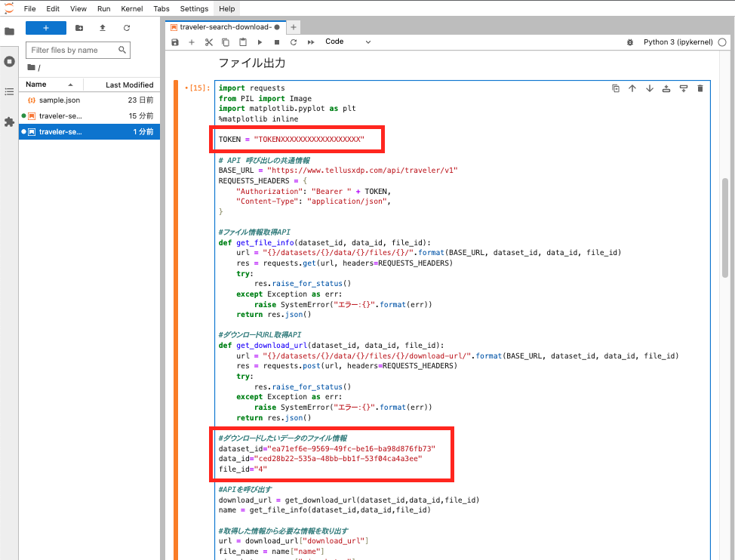Cut the selected cell
This screenshot has height=560, width=735.
tap(208, 42)
